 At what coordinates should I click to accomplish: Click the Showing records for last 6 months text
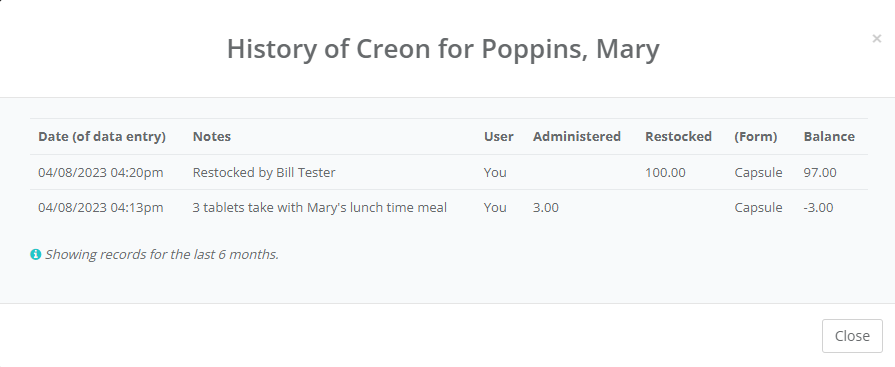162,255
